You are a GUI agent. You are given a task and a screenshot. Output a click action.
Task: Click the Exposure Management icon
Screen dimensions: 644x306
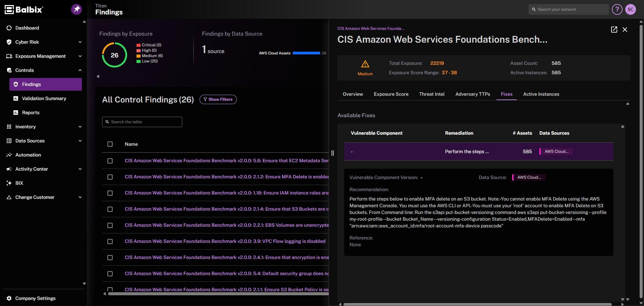coord(9,56)
